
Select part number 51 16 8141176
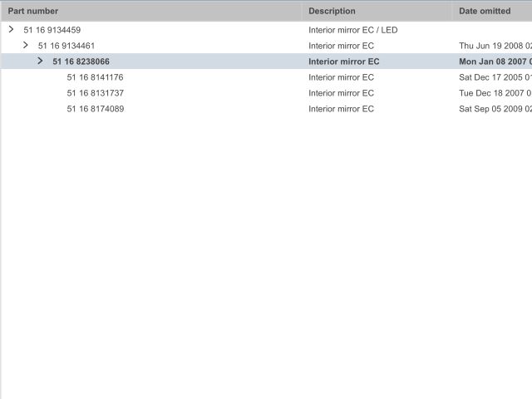[x=95, y=77]
